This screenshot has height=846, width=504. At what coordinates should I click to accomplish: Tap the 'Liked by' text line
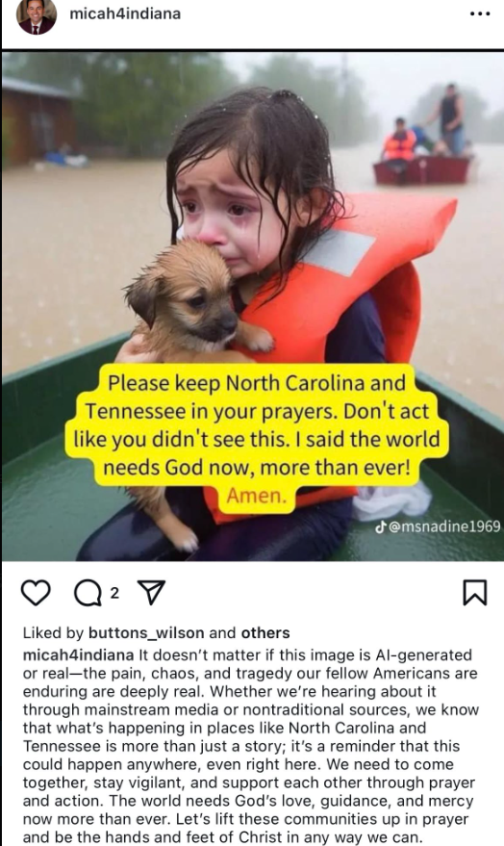pos(157,633)
